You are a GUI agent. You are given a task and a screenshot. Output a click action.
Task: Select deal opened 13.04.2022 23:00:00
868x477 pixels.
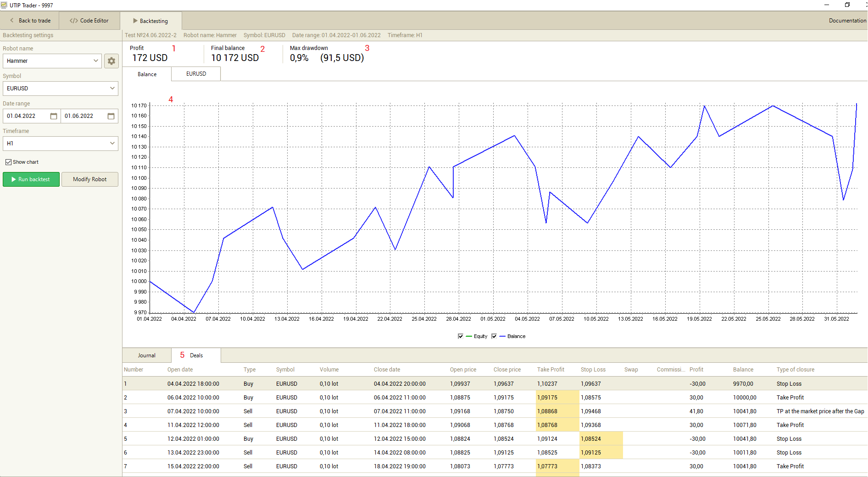[495, 453]
